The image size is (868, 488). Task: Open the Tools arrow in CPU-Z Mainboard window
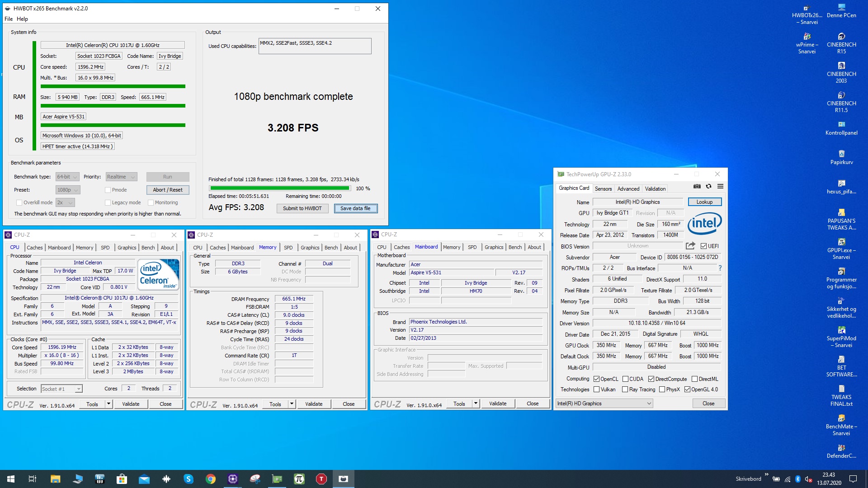pos(476,404)
